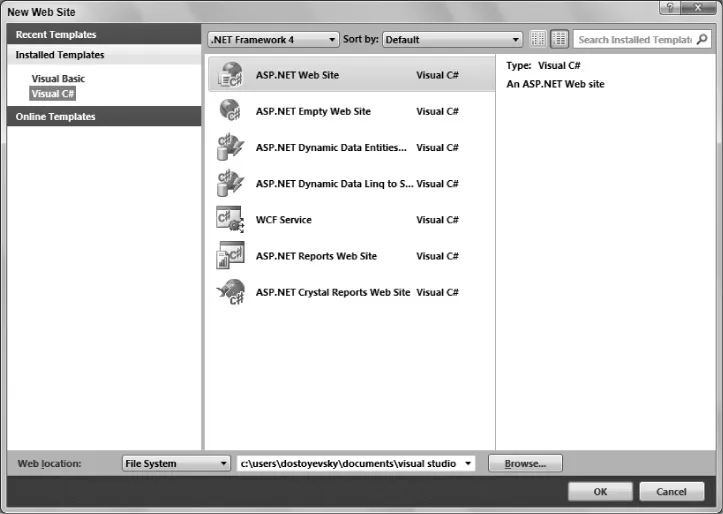
Task: Confirm with the OK button
Action: [x=600, y=491]
